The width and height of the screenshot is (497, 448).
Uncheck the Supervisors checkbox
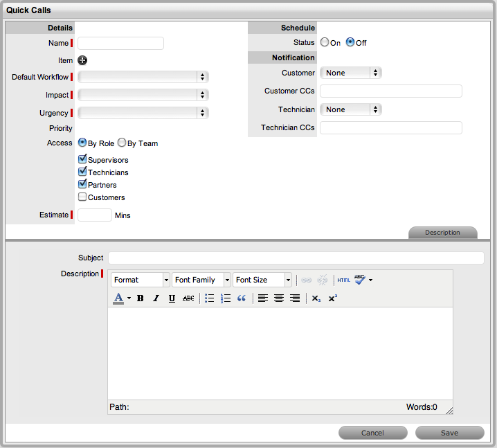pos(82,159)
